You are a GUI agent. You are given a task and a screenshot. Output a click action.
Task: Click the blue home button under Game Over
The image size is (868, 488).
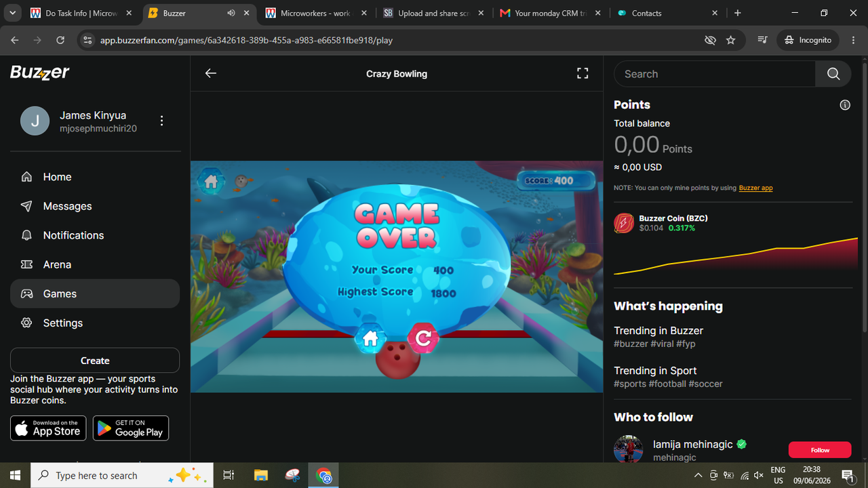pyautogui.click(x=370, y=339)
